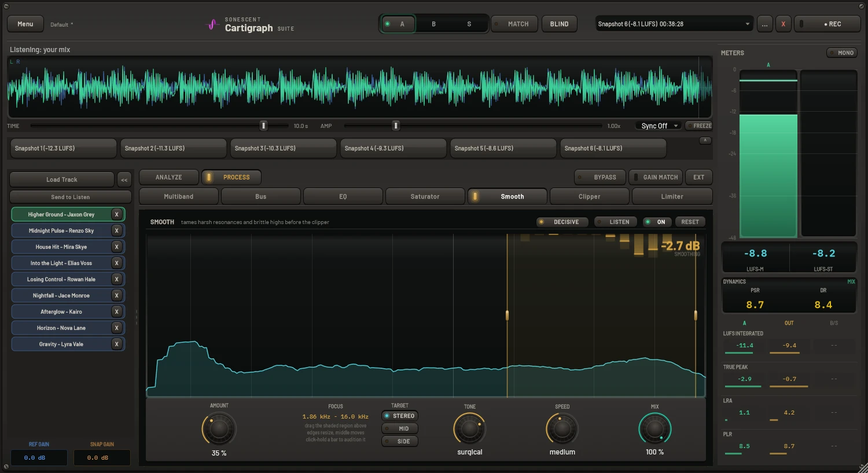Open the Limiter module tab
This screenshot has width=868, height=473.
click(x=672, y=197)
